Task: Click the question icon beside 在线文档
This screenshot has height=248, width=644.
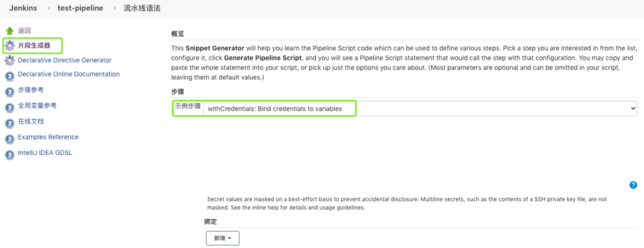Action: pos(10,123)
